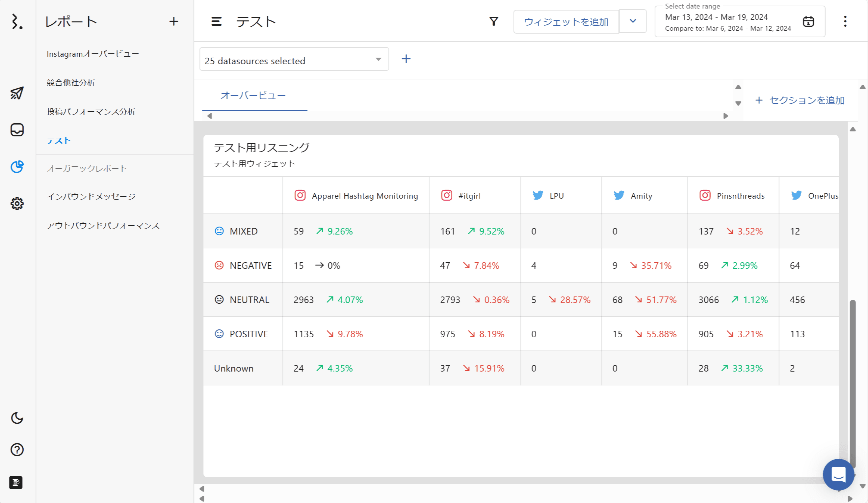The width and height of the screenshot is (868, 503).
Task: Click the セクションを追加 link
Action: pyautogui.click(x=800, y=100)
